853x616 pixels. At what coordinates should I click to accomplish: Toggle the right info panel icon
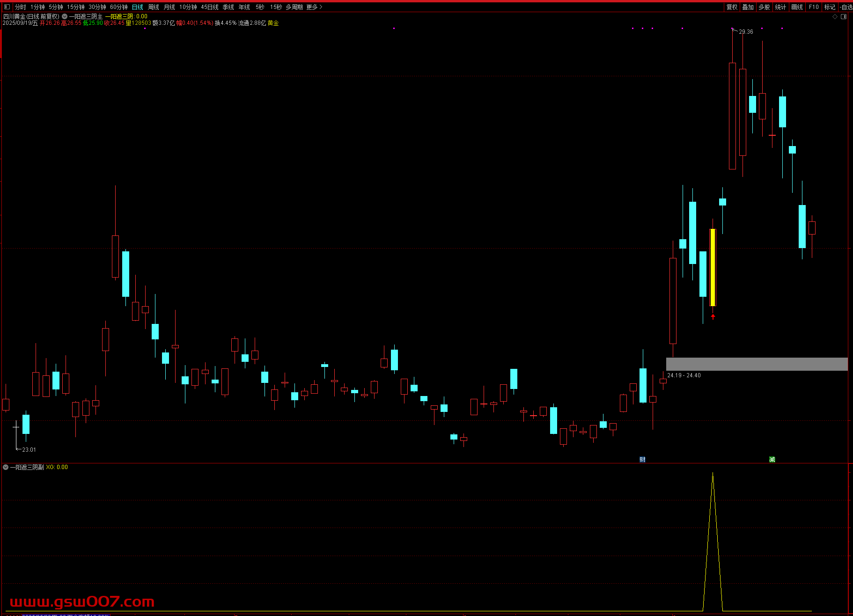click(x=844, y=16)
